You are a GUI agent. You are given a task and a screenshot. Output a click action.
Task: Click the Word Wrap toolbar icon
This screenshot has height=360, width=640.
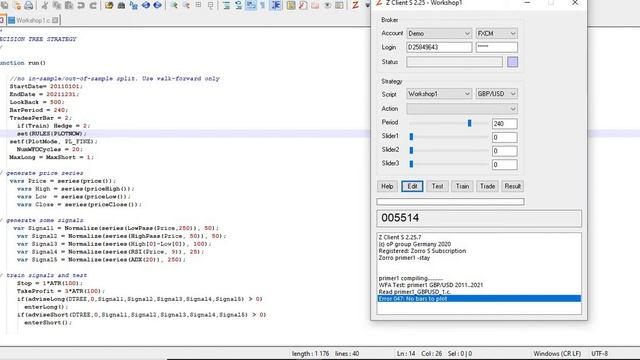251,5
